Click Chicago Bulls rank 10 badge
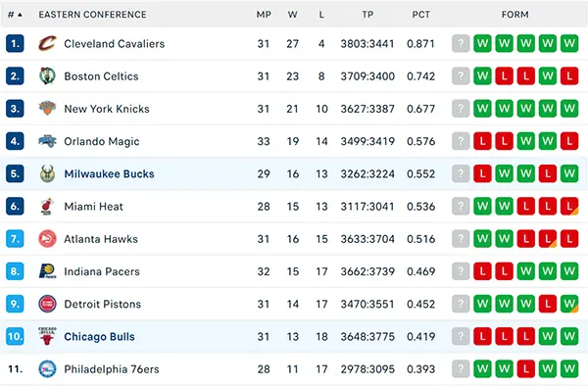Screen dimensions: 588x386 pyautogui.click(x=15, y=337)
